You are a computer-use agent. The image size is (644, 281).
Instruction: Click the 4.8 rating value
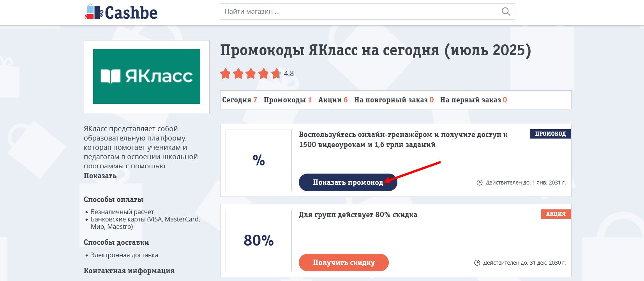pyautogui.click(x=289, y=74)
